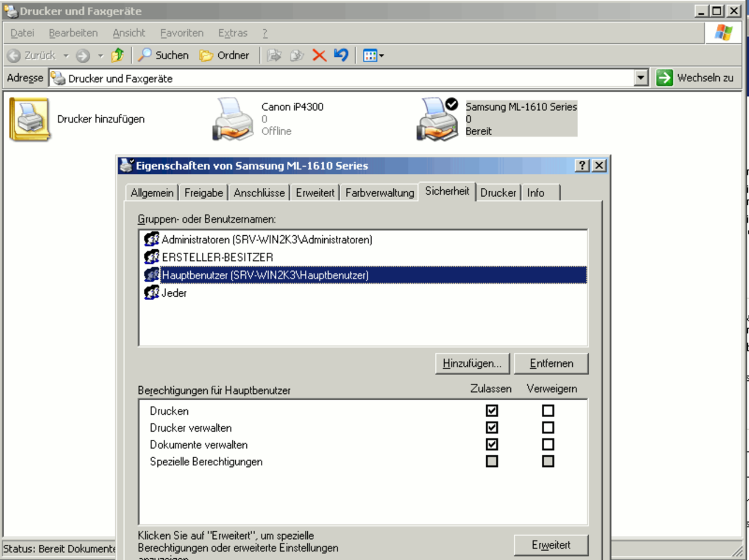Click printer icon in address bar
749x560 pixels.
(58, 78)
